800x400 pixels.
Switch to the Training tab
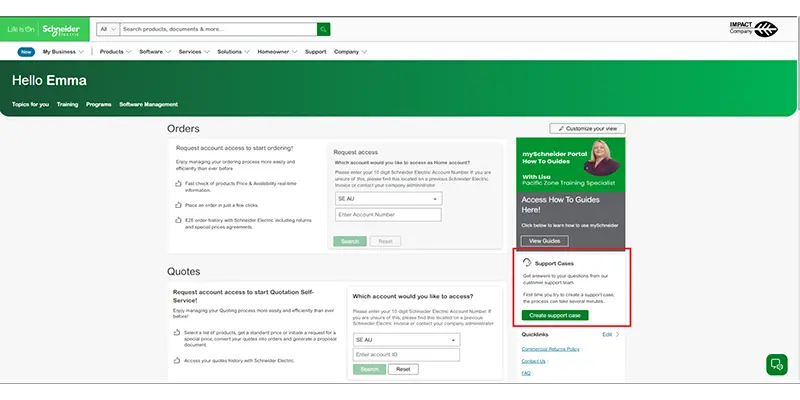(67, 104)
